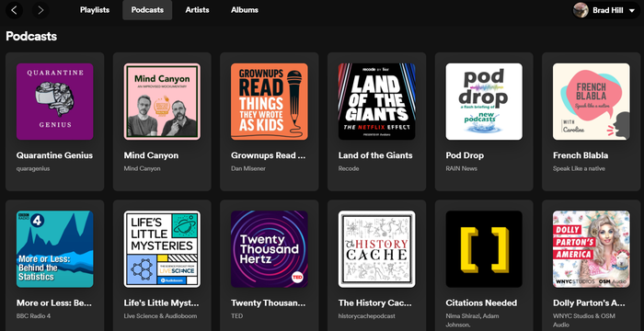The height and width of the screenshot is (331, 644).
Task: Click Brad Hill's profile avatar
Action: tap(581, 10)
